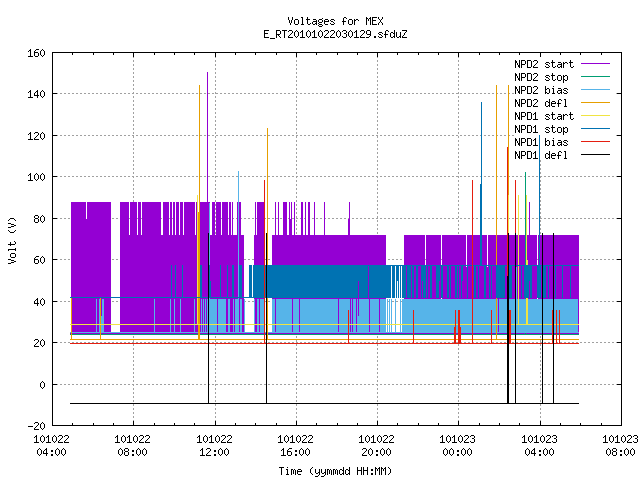The image size is (640, 480).
Task: Click the Volt (V) y-axis label
Action: coord(12,240)
